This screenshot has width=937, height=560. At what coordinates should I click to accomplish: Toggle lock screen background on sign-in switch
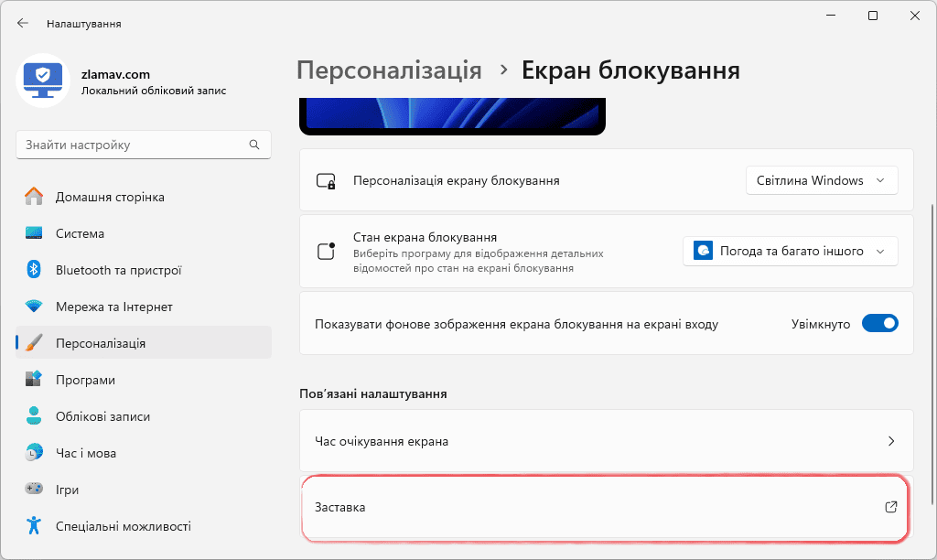pyautogui.click(x=879, y=323)
